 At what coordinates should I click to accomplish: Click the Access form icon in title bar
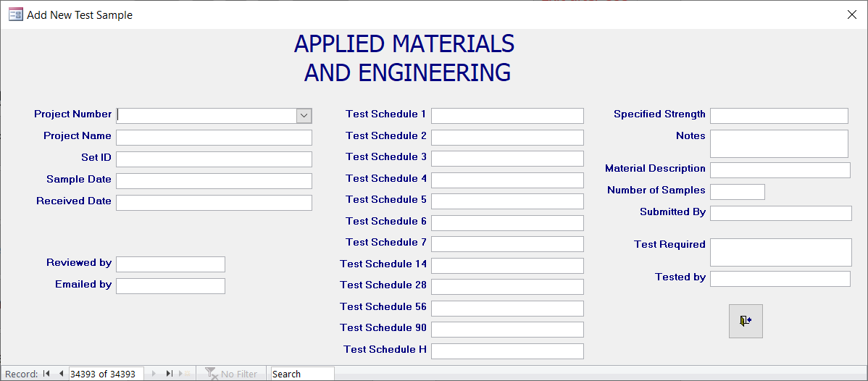tap(15, 14)
